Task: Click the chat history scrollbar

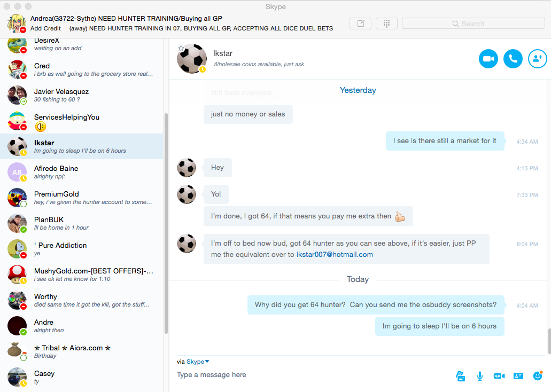Action: (x=549, y=341)
